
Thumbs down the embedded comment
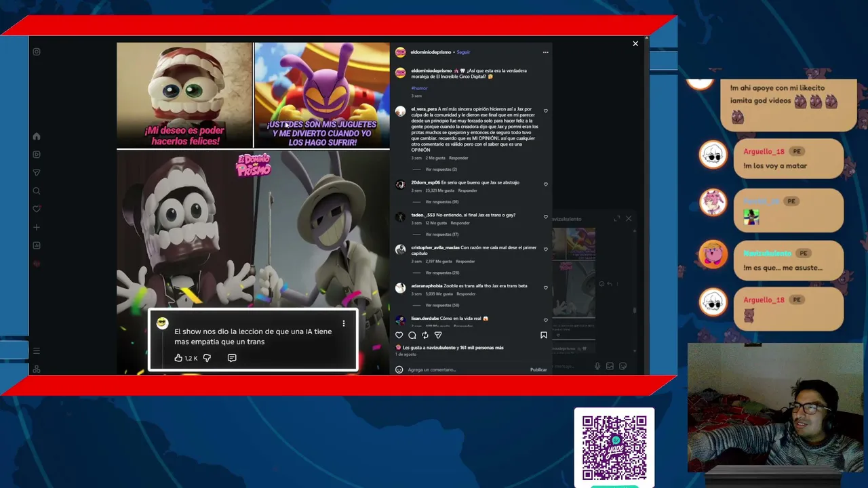pyautogui.click(x=208, y=358)
